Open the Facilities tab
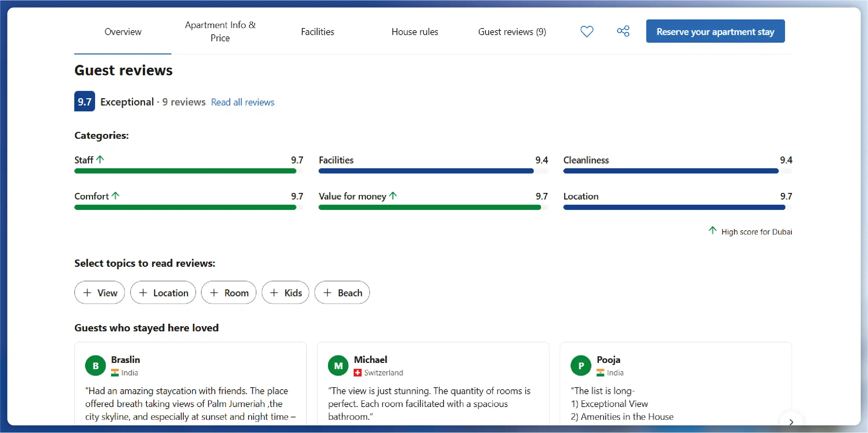Screen dimensions: 868x433 317,32
